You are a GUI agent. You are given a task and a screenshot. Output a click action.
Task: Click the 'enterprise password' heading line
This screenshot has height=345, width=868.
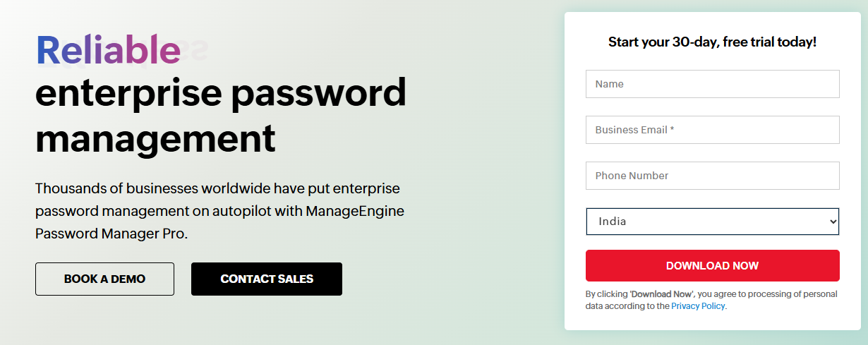[220, 94]
